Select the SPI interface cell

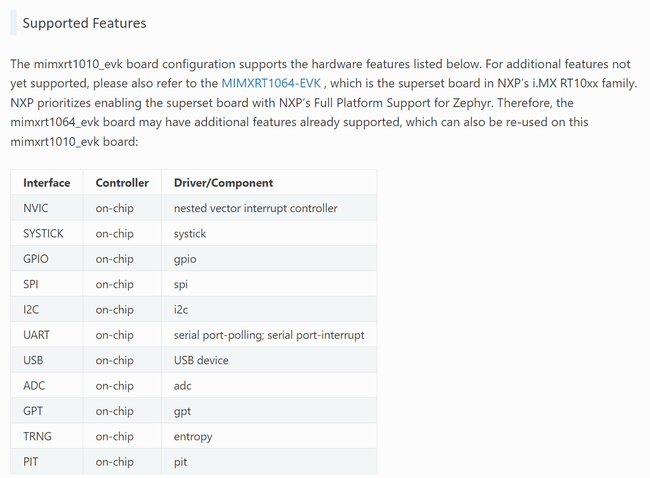tap(31, 284)
